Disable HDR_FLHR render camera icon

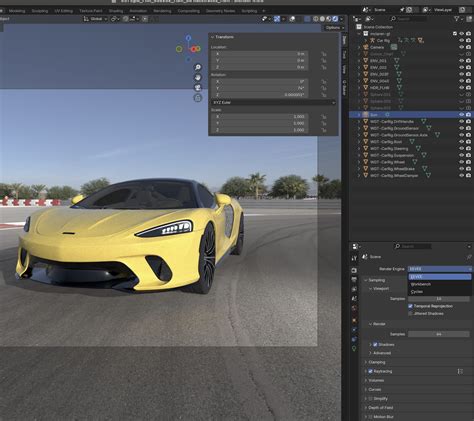point(469,88)
